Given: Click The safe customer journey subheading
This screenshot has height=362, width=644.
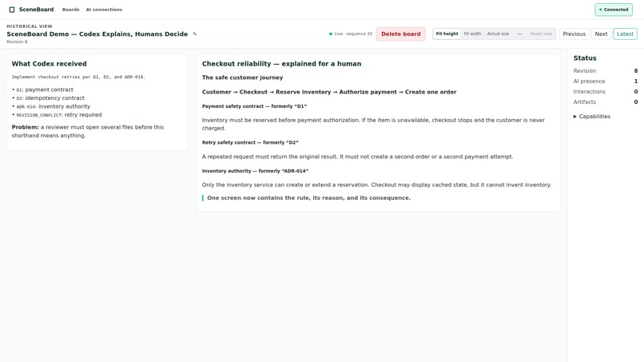Looking at the screenshot, I should coord(242,78).
